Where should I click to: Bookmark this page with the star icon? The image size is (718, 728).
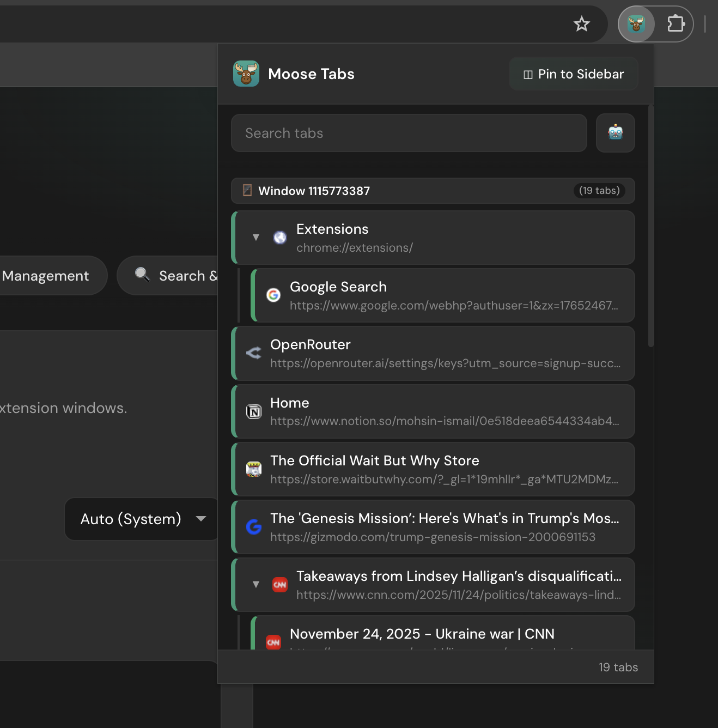click(x=582, y=23)
